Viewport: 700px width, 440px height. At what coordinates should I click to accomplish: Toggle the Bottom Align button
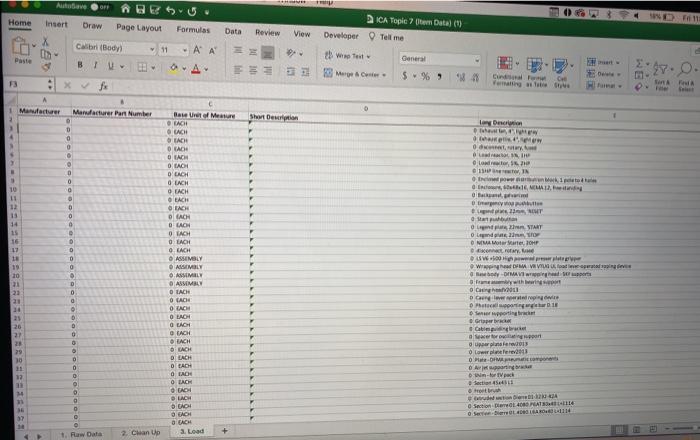(267, 53)
